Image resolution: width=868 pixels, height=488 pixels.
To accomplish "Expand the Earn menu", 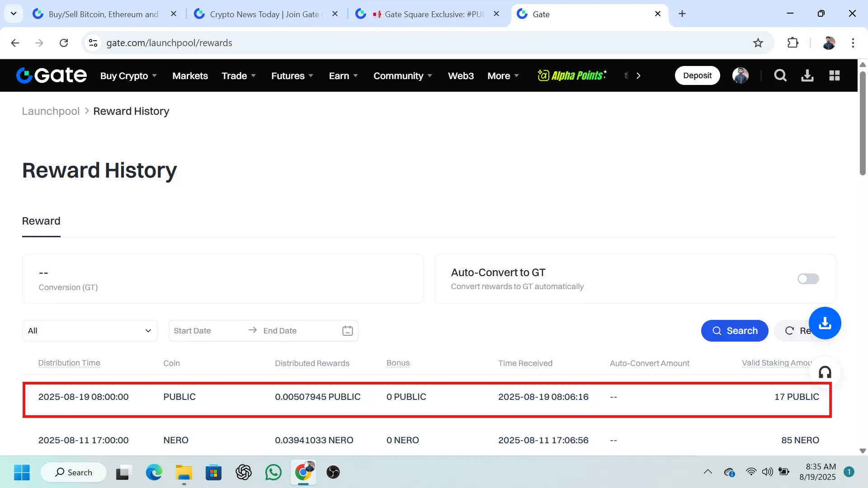I will click(344, 75).
